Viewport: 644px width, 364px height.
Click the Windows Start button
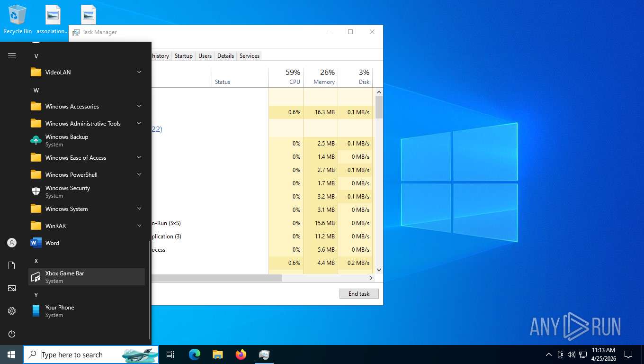11,355
